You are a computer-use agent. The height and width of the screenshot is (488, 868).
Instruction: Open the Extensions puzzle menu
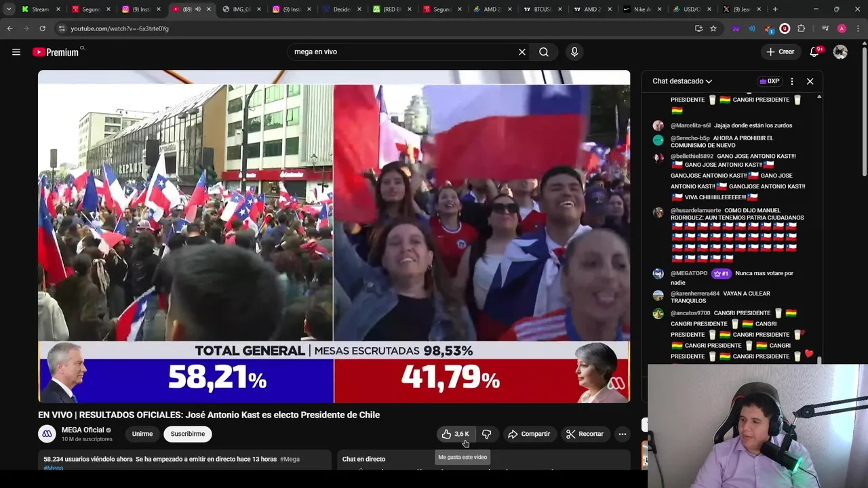[802, 28]
